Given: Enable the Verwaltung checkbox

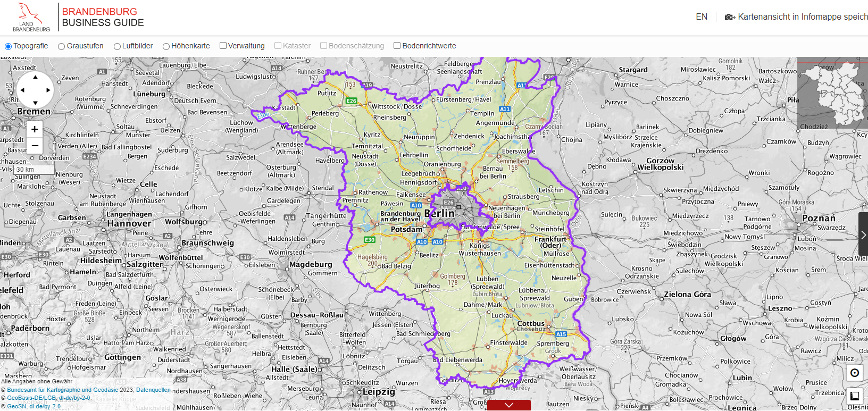Looking at the screenshot, I should coord(223,46).
